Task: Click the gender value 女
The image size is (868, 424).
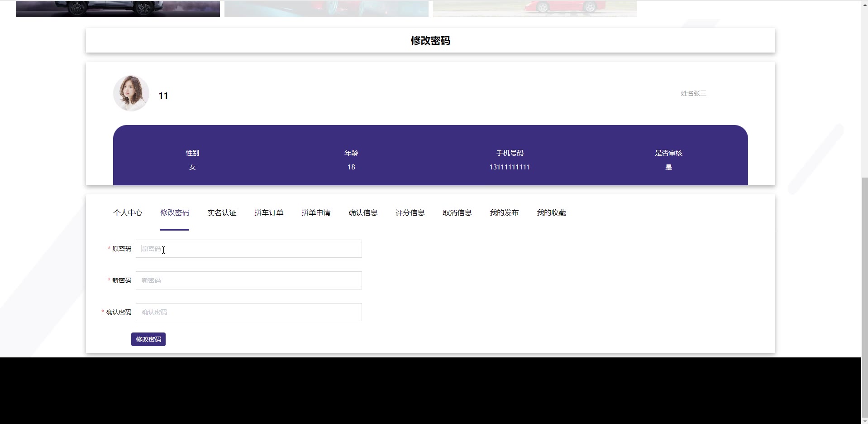Action: tap(192, 167)
